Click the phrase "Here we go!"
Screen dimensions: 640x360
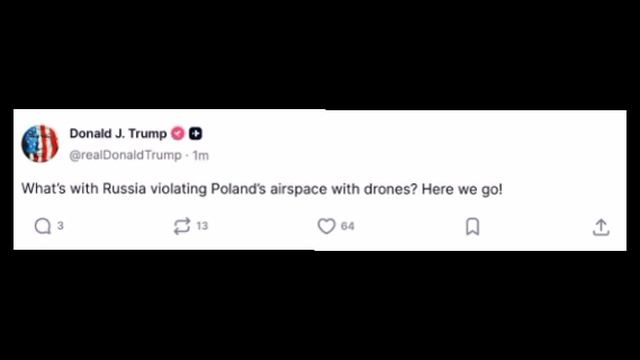tap(462, 189)
